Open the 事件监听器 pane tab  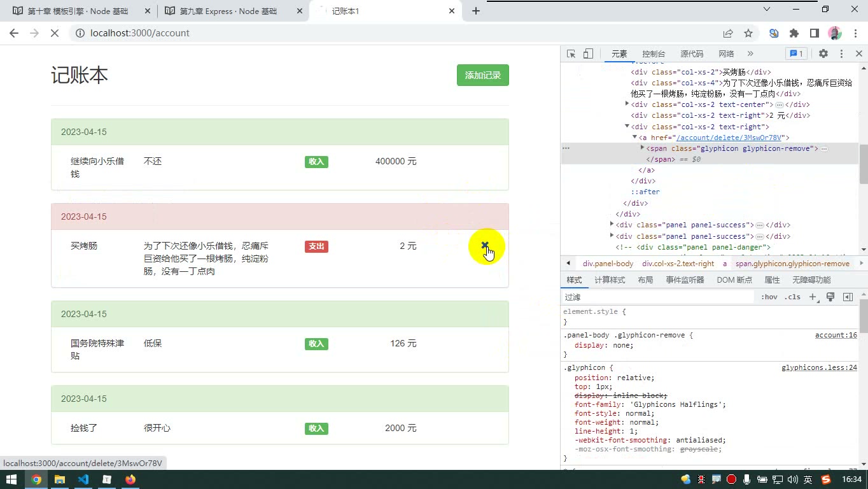coord(685,280)
